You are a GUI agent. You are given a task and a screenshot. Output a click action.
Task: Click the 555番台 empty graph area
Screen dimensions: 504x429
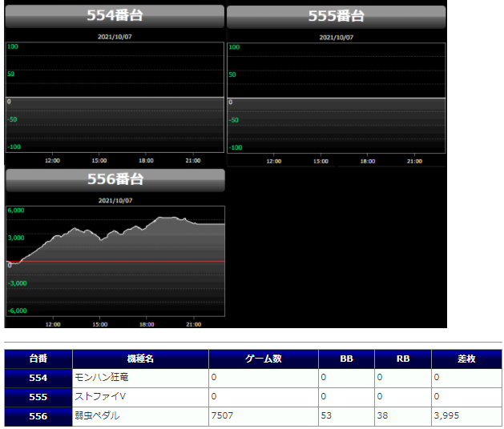click(337, 98)
